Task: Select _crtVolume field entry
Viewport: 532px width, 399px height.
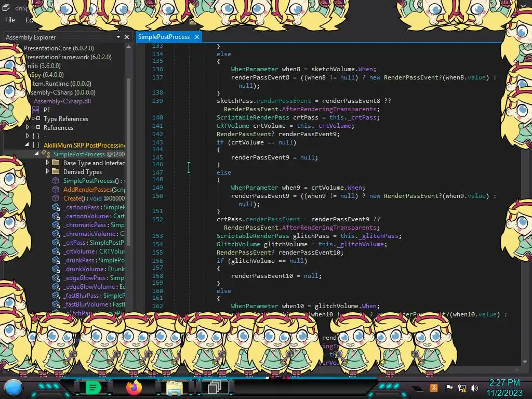Action: tap(94, 251)
